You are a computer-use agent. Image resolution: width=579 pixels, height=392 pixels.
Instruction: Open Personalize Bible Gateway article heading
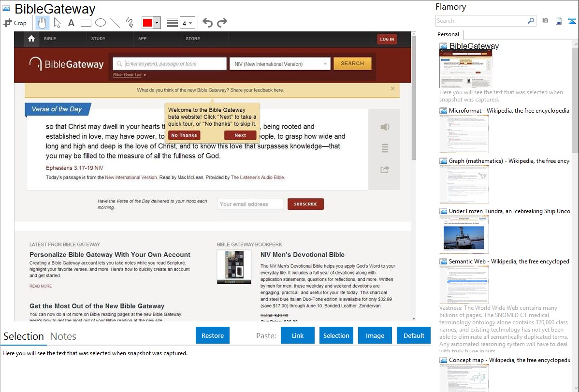pyautogui.click(x=110, y=255)
